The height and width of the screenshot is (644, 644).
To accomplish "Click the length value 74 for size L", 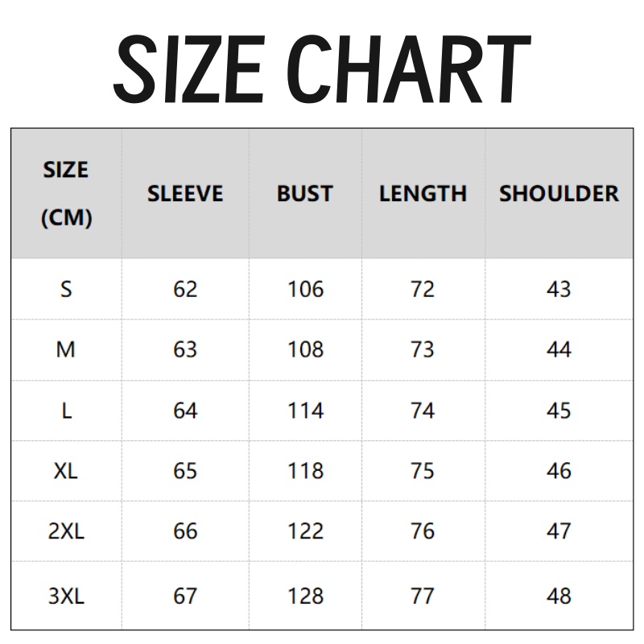I will (x=423, y=411).
